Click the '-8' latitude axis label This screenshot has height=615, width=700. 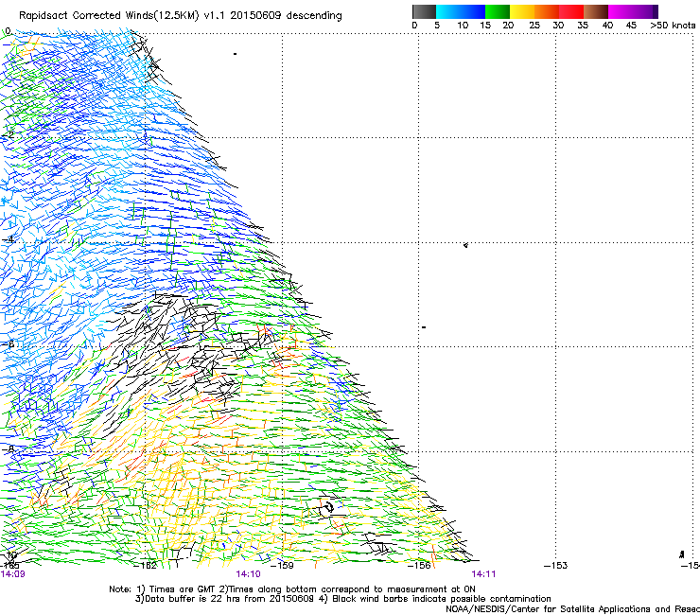click(x=9, y=448)
